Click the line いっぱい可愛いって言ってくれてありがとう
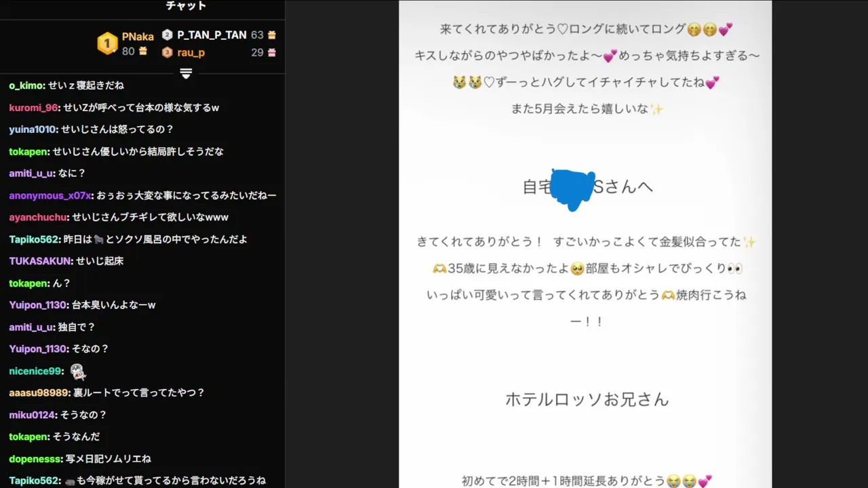 coord(587,295)
